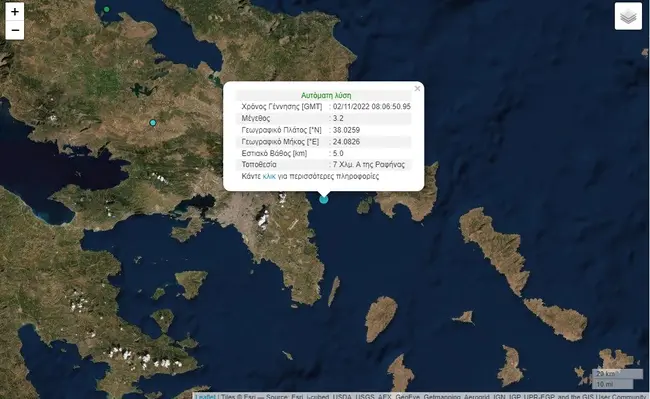Open the map layers control
Image resolution: width=650 pixels, height=399 pixels.
[628, 17]
